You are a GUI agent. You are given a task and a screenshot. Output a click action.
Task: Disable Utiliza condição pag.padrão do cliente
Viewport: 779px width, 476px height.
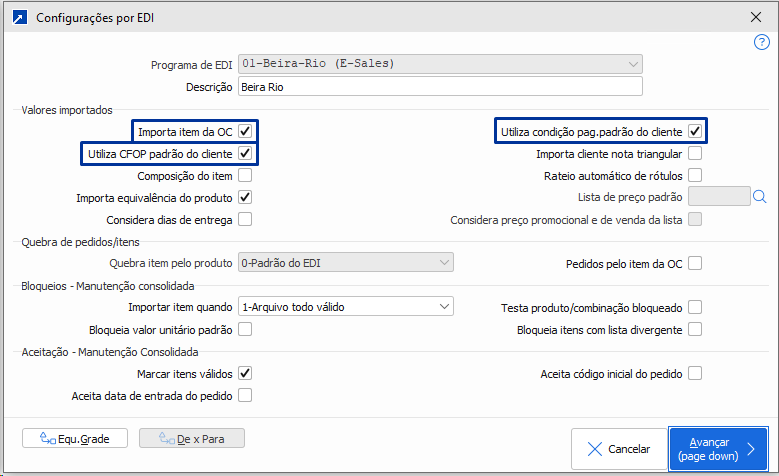695,131
